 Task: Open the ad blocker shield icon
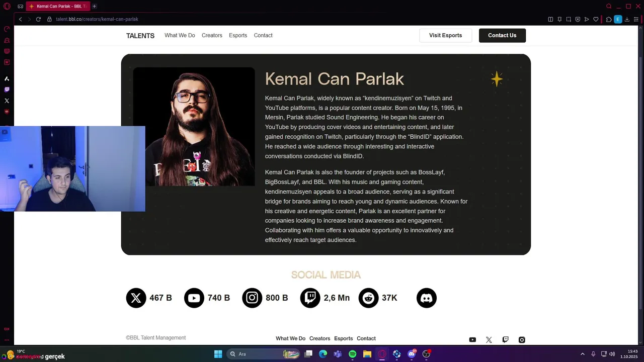click(x=578, y=19)
